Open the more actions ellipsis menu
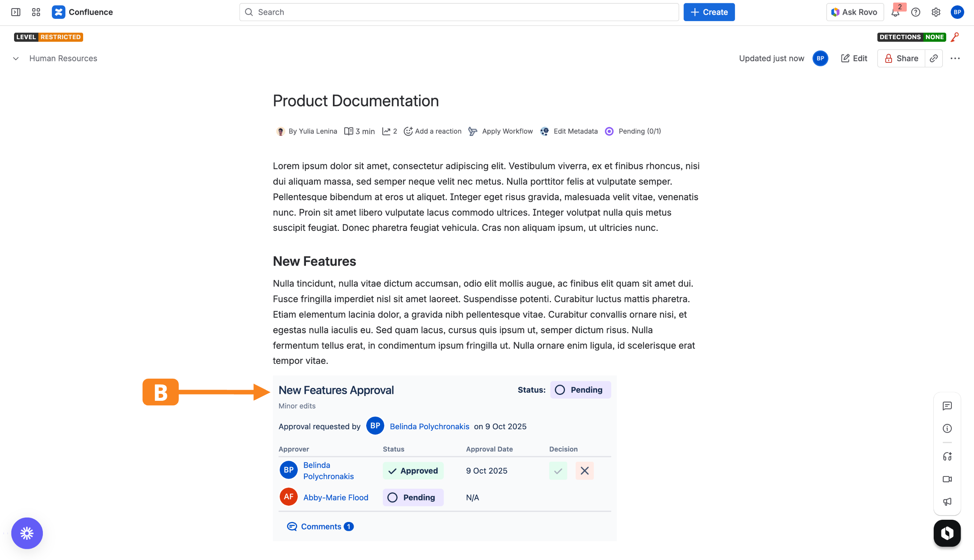Viewport: 974px width, 560px height. [955, 58]
